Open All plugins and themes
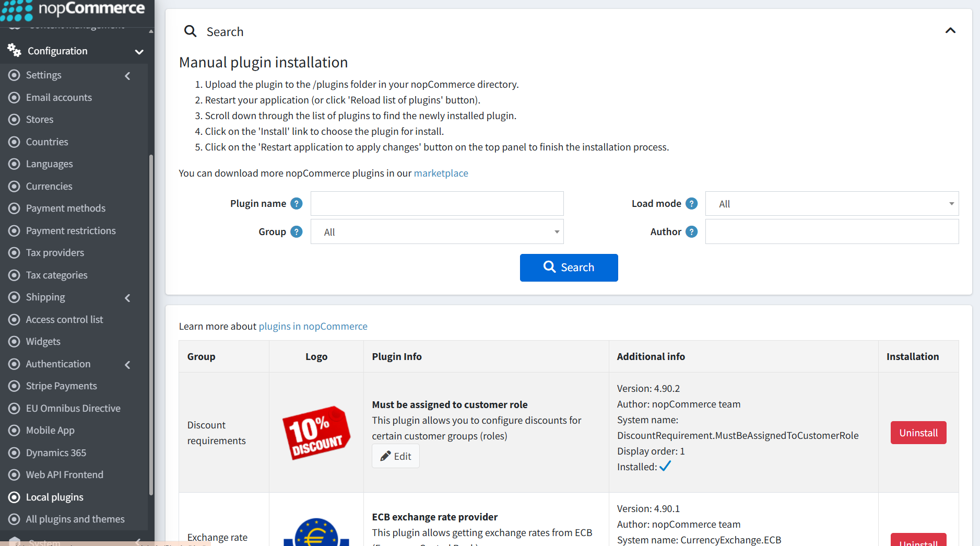 coord(74,519)
